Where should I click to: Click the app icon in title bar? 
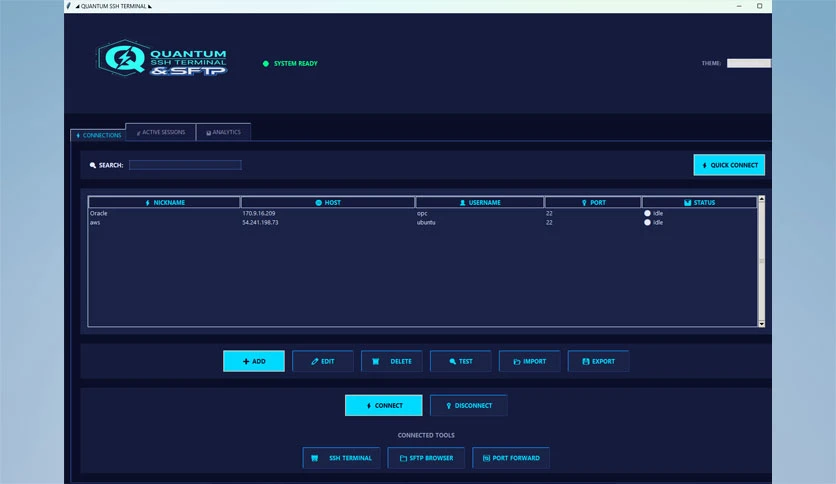tap(69, 6)
